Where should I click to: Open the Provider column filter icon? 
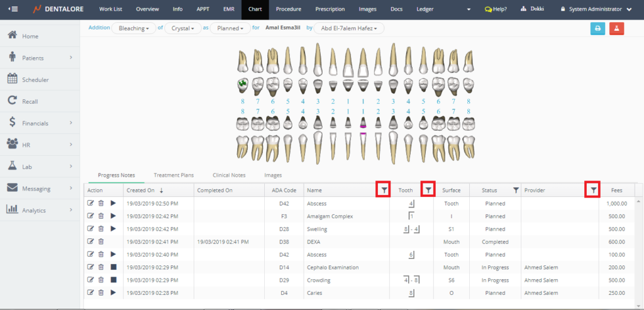(x=592, y=189)
